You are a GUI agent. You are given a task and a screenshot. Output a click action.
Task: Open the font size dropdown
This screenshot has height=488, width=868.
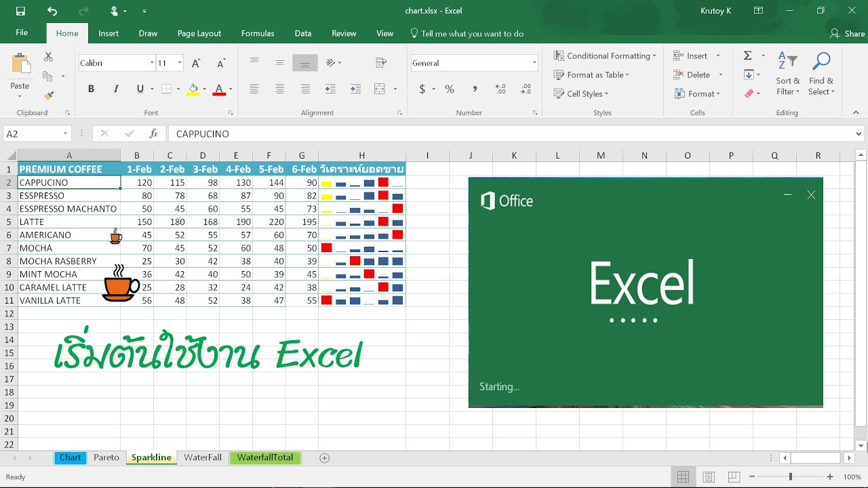click(179, 63)
